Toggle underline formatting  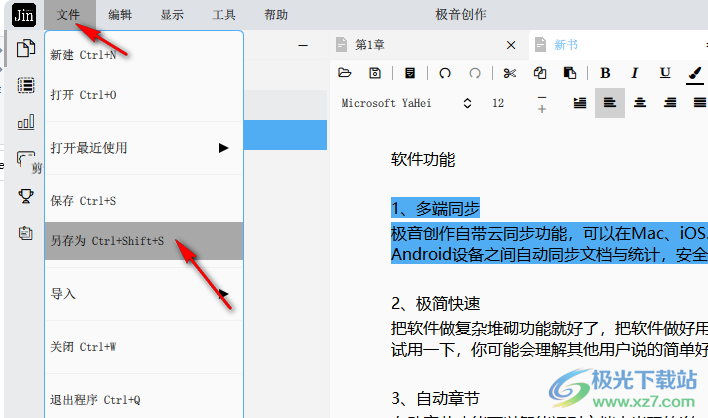point(665,73)
